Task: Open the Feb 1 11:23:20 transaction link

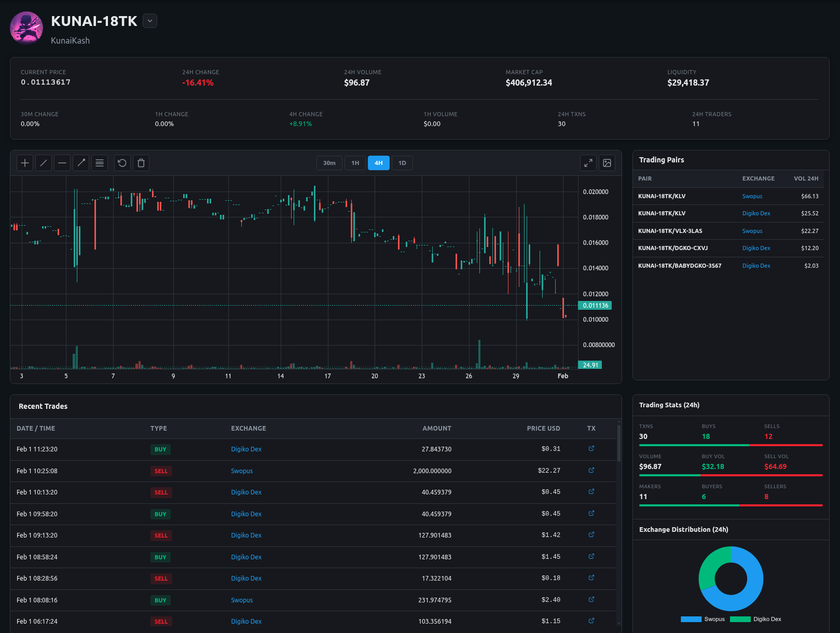Action: point(591,448)
